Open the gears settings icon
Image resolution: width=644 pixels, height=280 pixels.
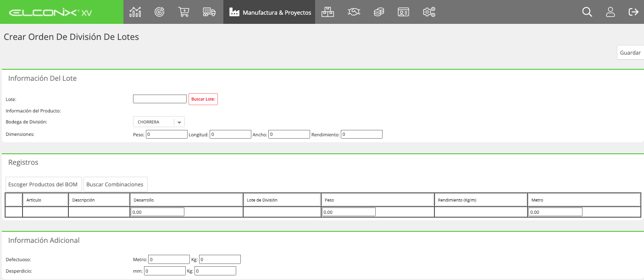429,12
